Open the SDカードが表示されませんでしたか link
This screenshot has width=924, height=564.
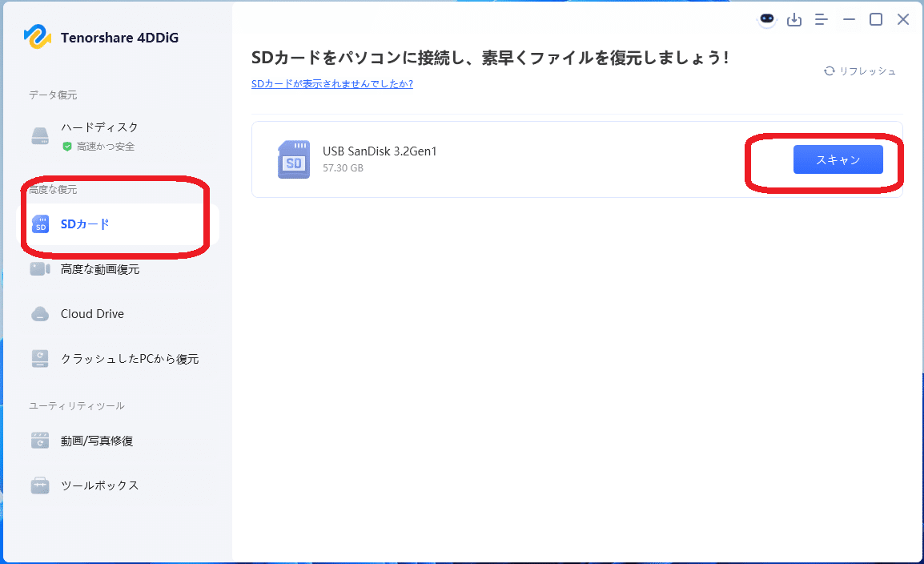tap(332, 83)
